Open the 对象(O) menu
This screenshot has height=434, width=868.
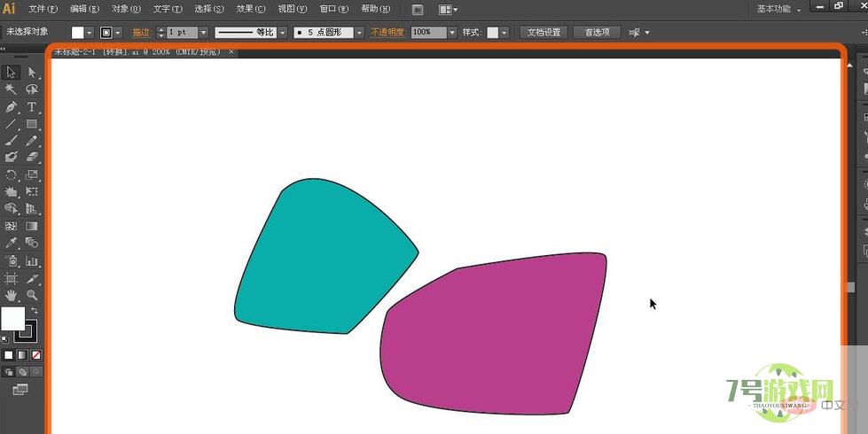[126, 9]
